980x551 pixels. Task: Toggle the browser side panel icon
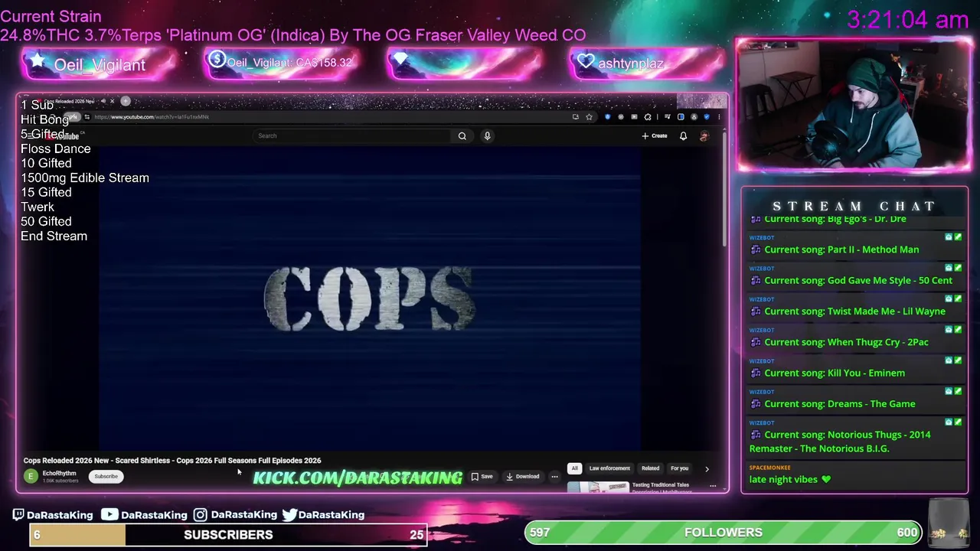click(x=681, y=117)
